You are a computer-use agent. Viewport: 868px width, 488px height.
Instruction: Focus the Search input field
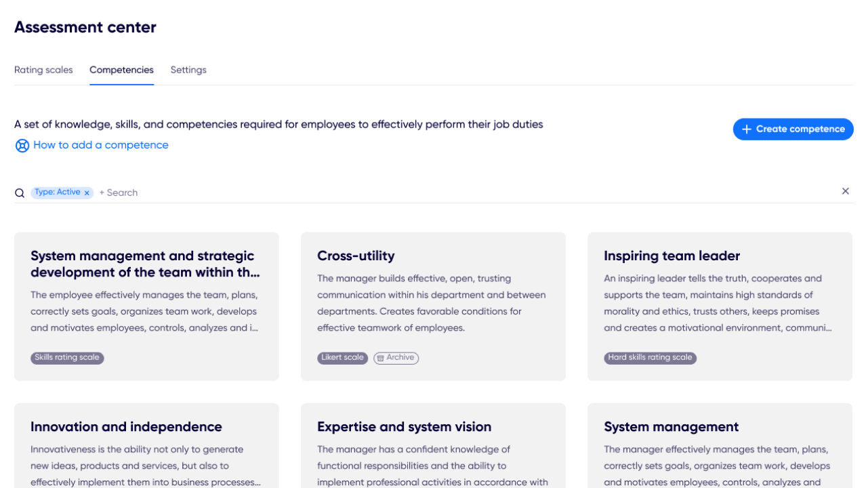271,192
